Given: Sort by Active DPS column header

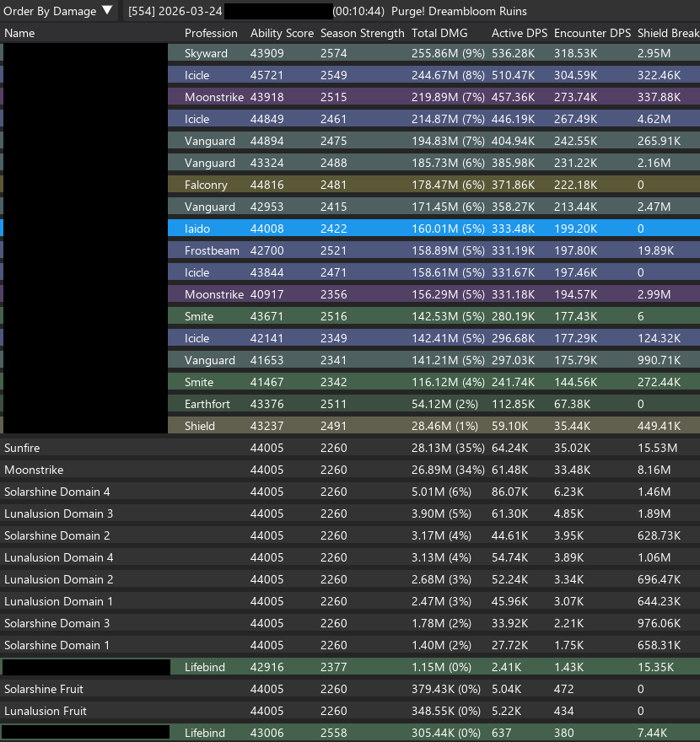Looking at the screenshot, I should (x=520, y=33).
